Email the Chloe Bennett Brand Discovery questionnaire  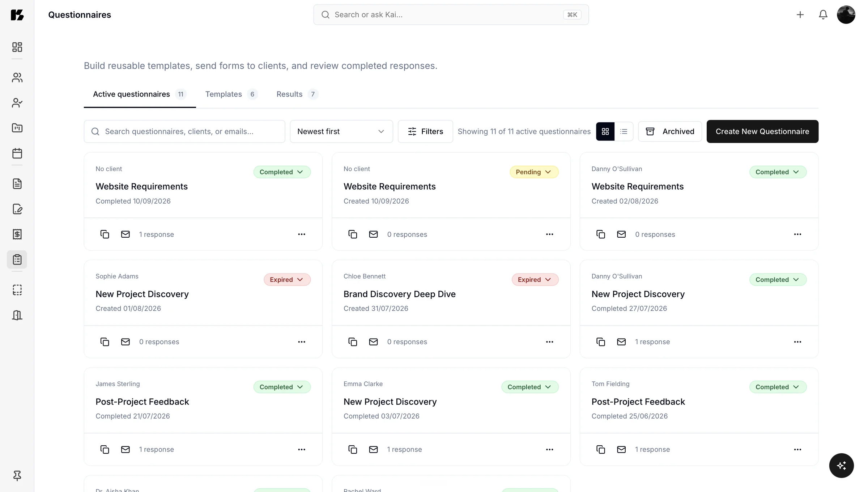coord(373,342)
